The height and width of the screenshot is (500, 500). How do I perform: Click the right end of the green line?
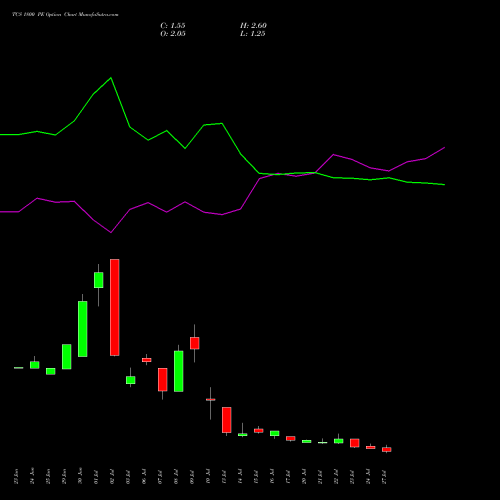tap(444, 185)
